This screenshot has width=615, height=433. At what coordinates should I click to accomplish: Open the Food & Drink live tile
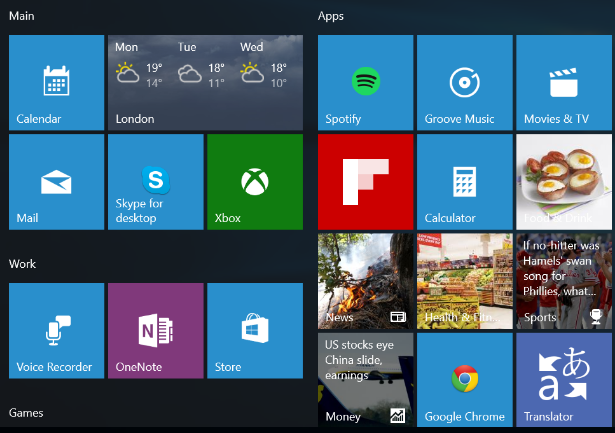click(564, 182)
